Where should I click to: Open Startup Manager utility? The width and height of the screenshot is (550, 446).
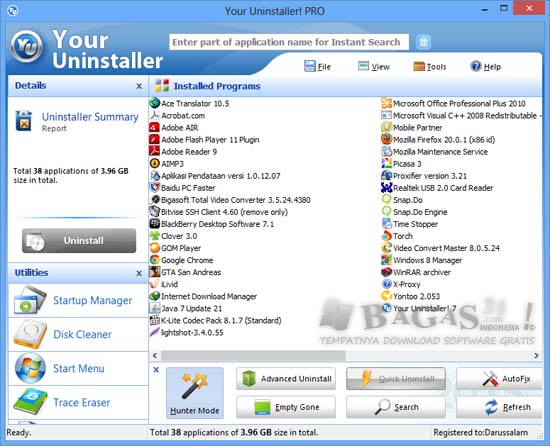tap(78, 300)
